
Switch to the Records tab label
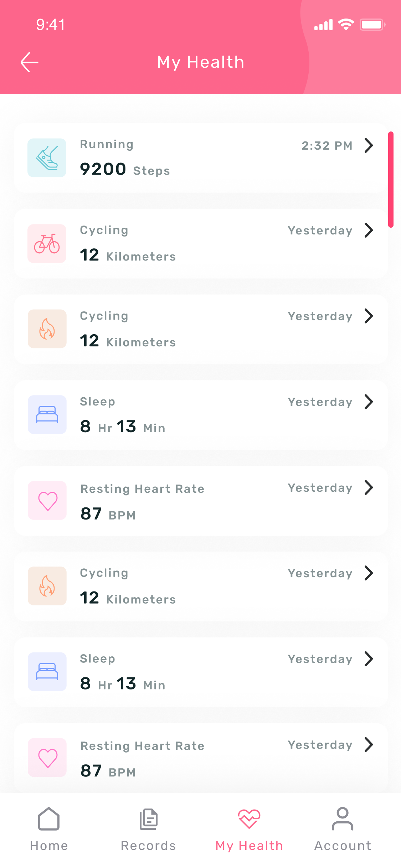149,846
